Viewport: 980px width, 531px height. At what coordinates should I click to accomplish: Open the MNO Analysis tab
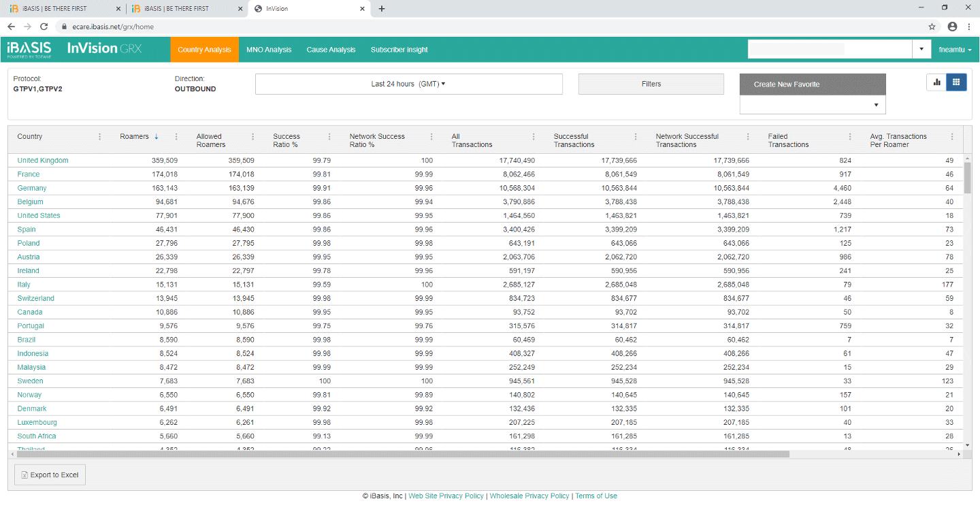tap(269, 50)
